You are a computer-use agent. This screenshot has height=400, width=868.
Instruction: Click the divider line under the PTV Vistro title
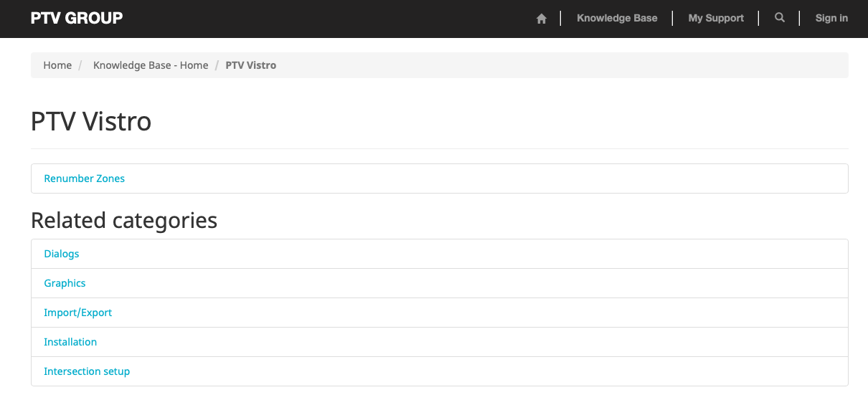pos(439,148)
